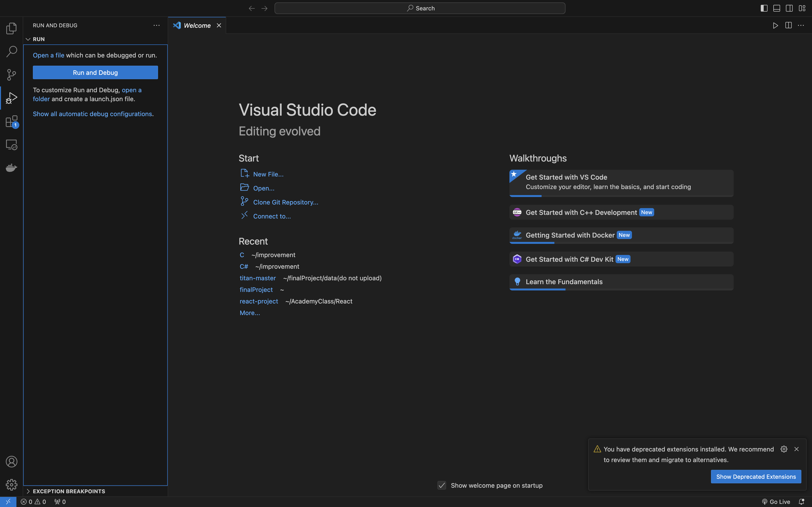Select the Welcome tab
This screenshot has width=812, height=507.
tap(197, 26)
